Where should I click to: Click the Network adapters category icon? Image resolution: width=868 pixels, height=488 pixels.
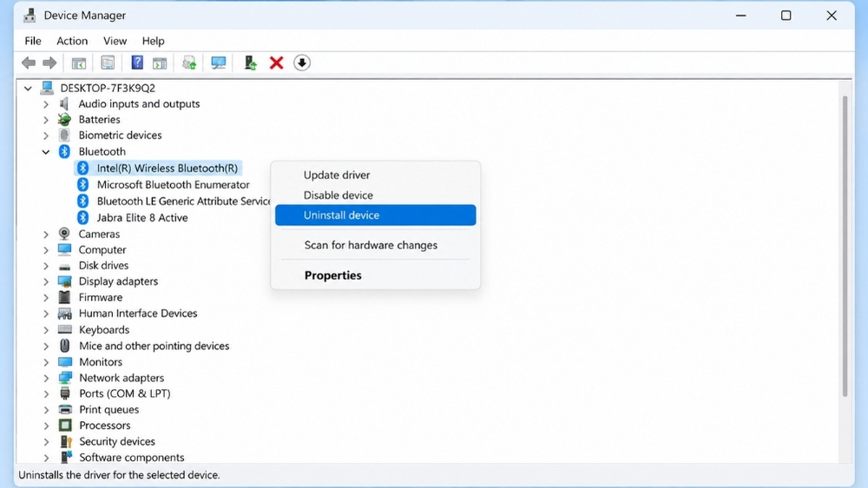coord(65,378)
